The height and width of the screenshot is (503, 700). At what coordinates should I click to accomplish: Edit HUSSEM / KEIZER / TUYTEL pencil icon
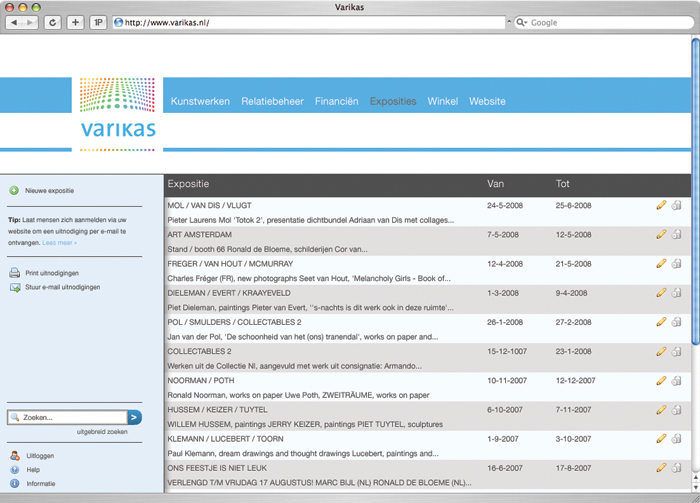pyautogui.click(x=661, y=410)
